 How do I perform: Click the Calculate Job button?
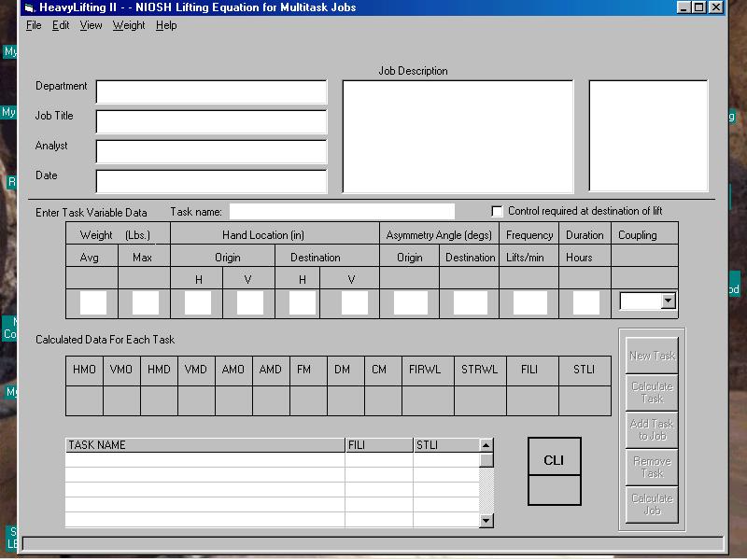[x=651, y=505]
